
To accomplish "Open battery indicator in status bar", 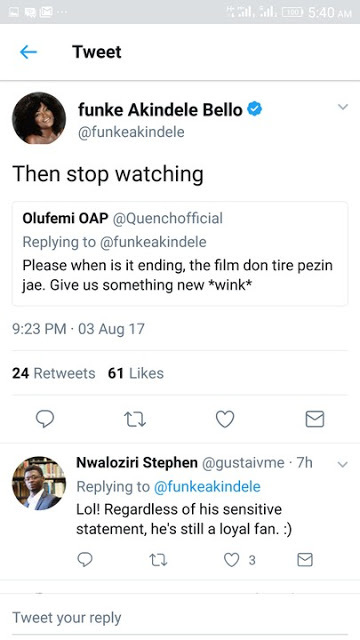I will click(292, 12).
